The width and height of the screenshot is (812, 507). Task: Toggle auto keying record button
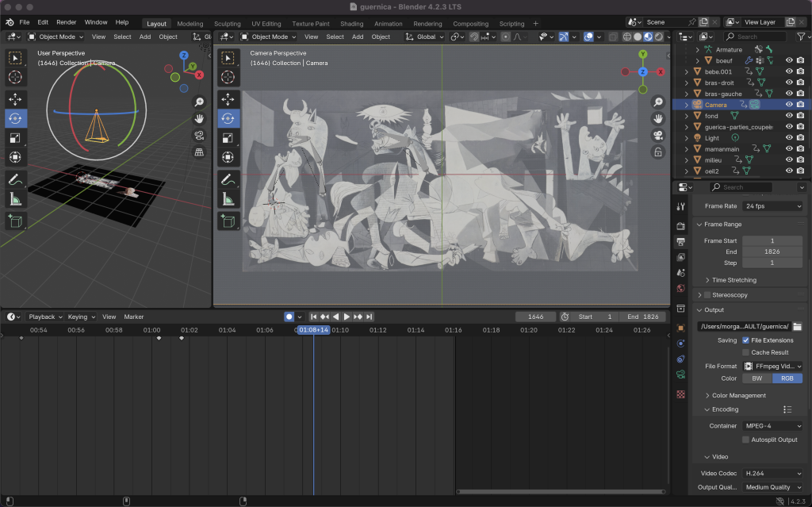tap(289, 317)
